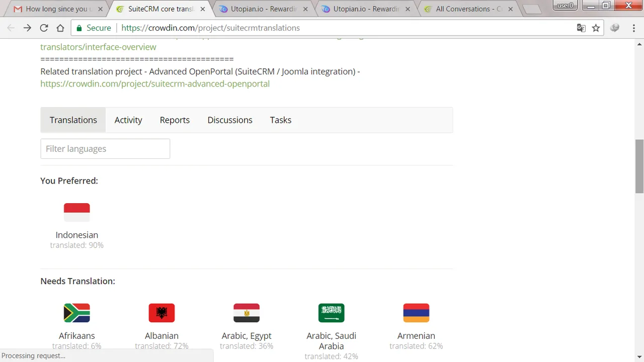The image size is (644, 362).
Task: Close the Gmail tab
Action: pos(100,9)
